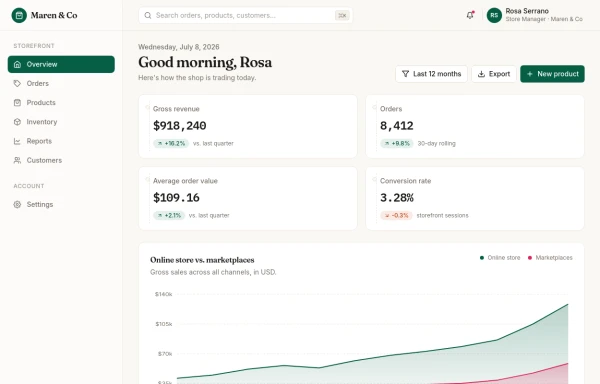The width and height of the screenshot is (600, 384).
Task: Open the Last 12 months filter
Action: (431, 74)
